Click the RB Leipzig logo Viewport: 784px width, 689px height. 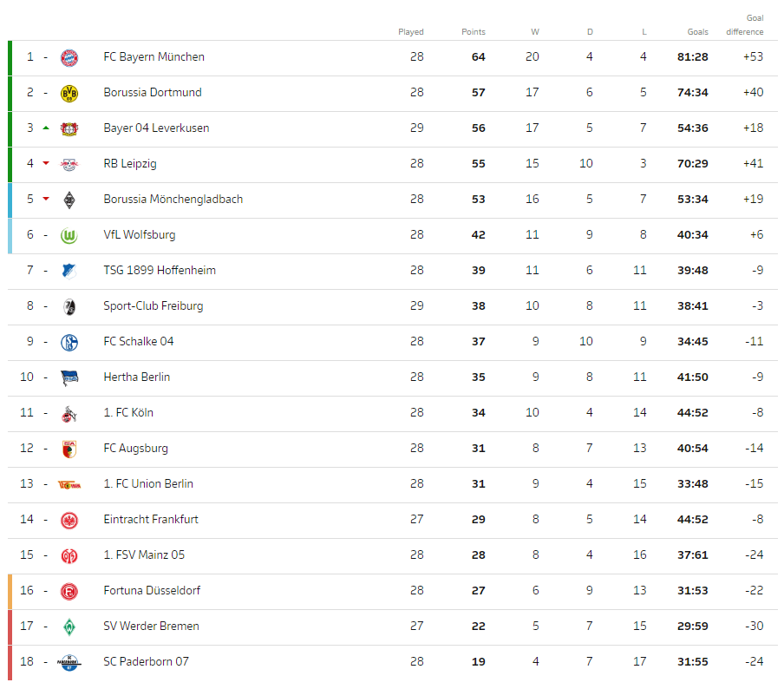tap(69, 164)
